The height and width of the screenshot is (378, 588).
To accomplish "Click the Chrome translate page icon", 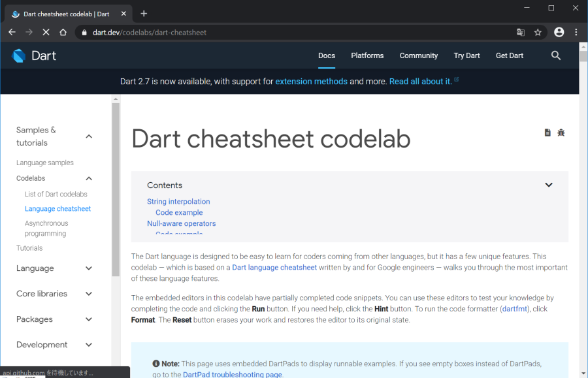I will point(521,32).
